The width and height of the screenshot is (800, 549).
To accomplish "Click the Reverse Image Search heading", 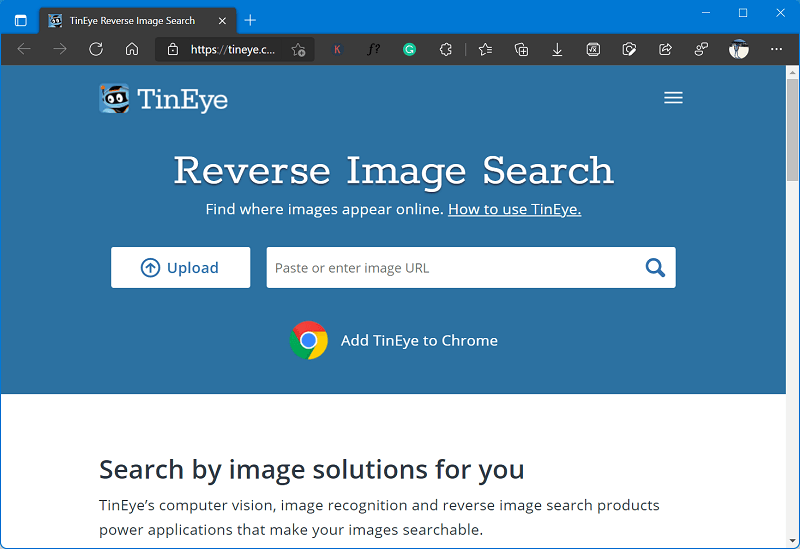I will [x=393, y=171].
